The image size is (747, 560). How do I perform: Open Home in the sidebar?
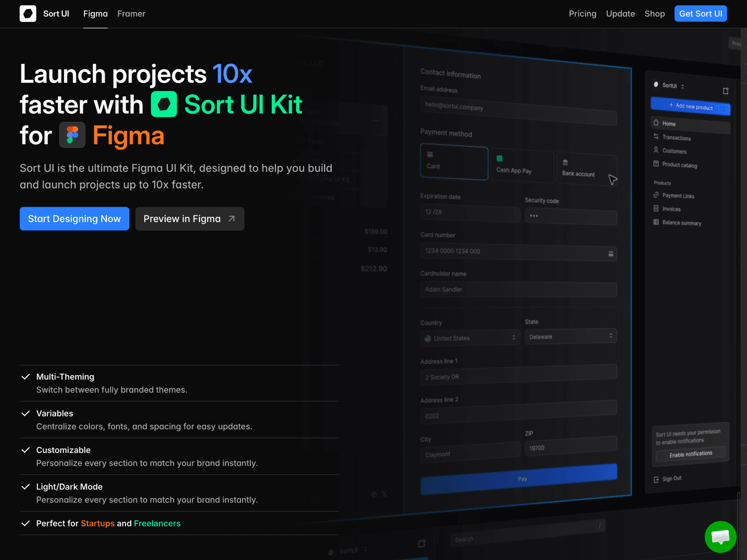point(690,125)
